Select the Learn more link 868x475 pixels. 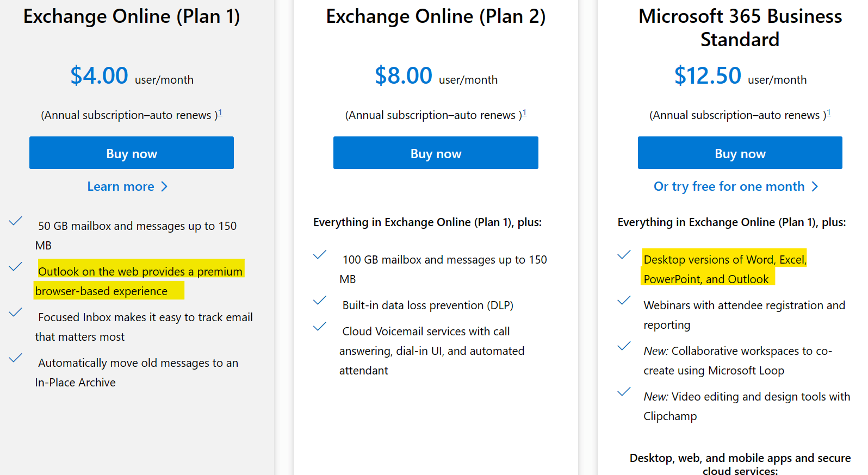121,186
